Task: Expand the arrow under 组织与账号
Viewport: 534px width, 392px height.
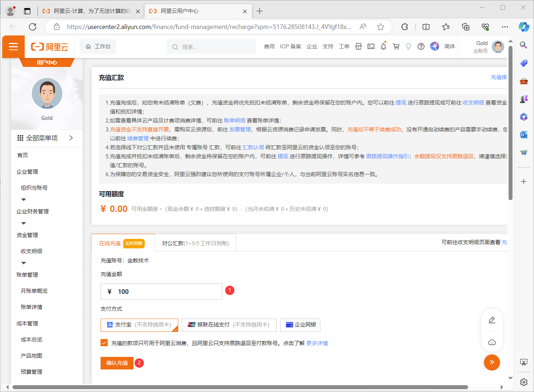Action: click(24, 199)
